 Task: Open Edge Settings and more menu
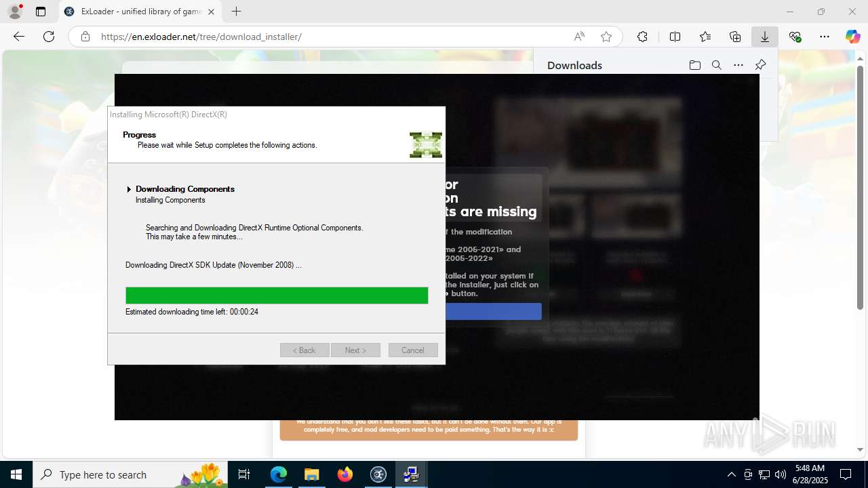point(825,37)
